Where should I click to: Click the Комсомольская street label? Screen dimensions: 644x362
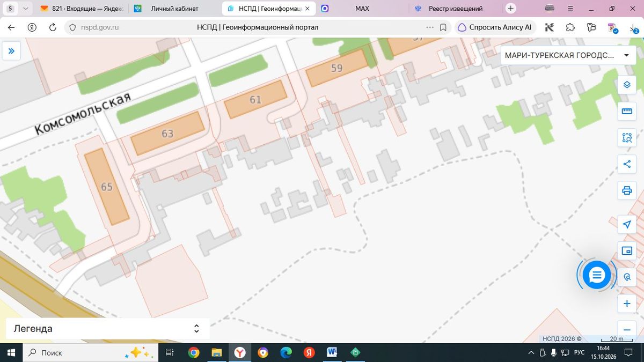point(83,114)
